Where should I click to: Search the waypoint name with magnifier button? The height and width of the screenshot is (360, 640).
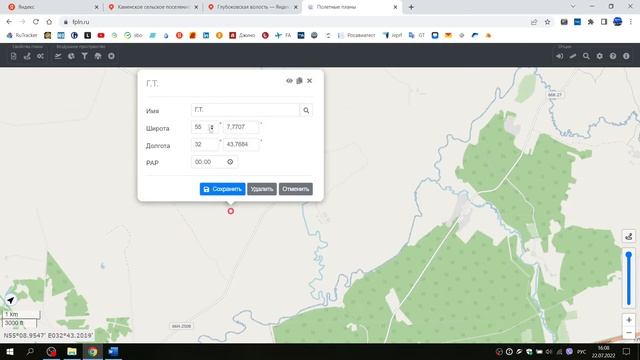point(306,110)
